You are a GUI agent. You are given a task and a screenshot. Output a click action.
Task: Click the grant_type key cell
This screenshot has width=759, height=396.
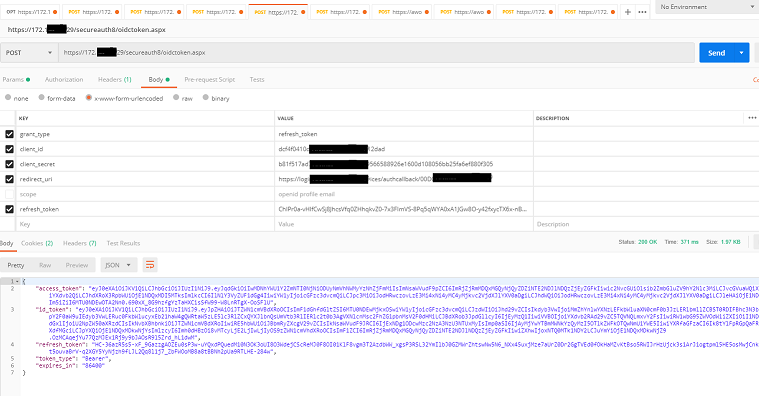pos(145,134)
